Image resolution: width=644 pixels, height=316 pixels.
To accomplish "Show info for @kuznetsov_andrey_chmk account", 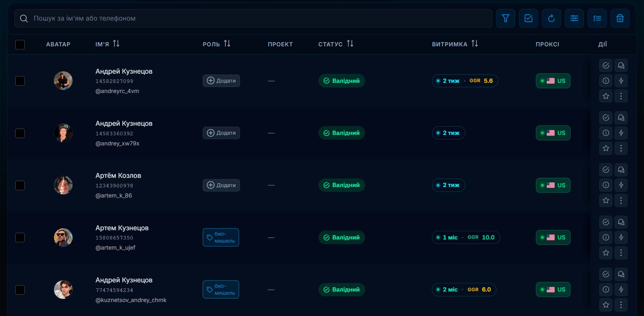I will [606, 290].
